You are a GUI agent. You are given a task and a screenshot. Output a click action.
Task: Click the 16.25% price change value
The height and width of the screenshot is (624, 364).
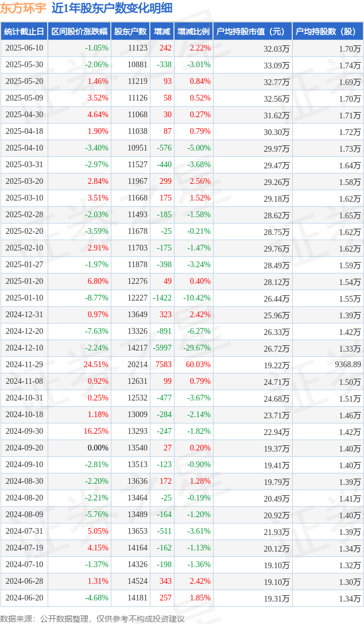[x=95, y=431]
